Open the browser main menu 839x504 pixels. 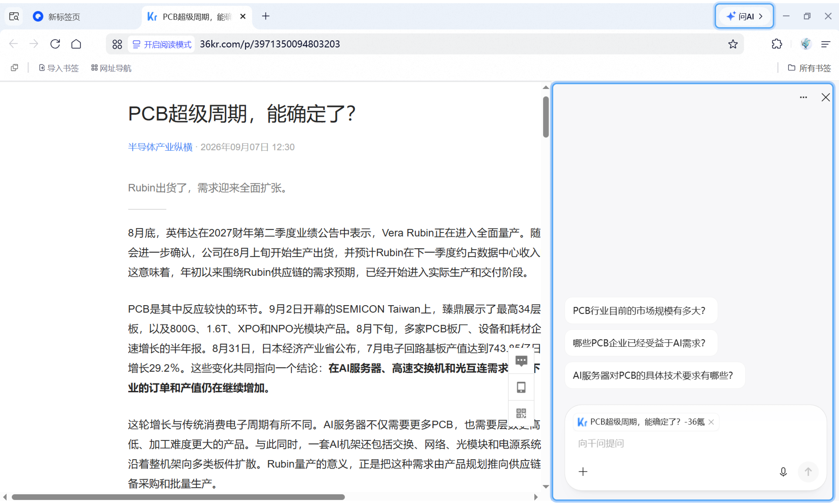[x=826, y=44]
